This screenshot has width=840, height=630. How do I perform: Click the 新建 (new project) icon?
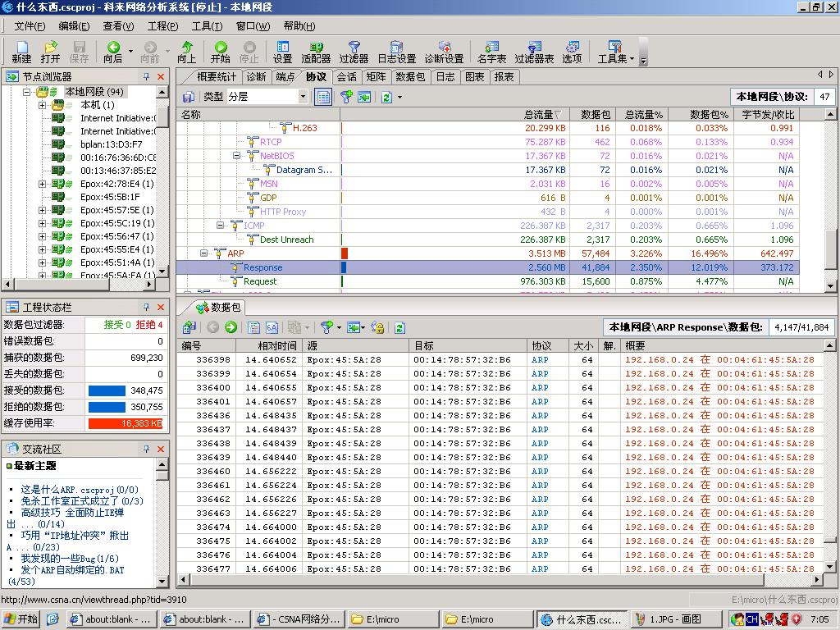click(21, 52)
